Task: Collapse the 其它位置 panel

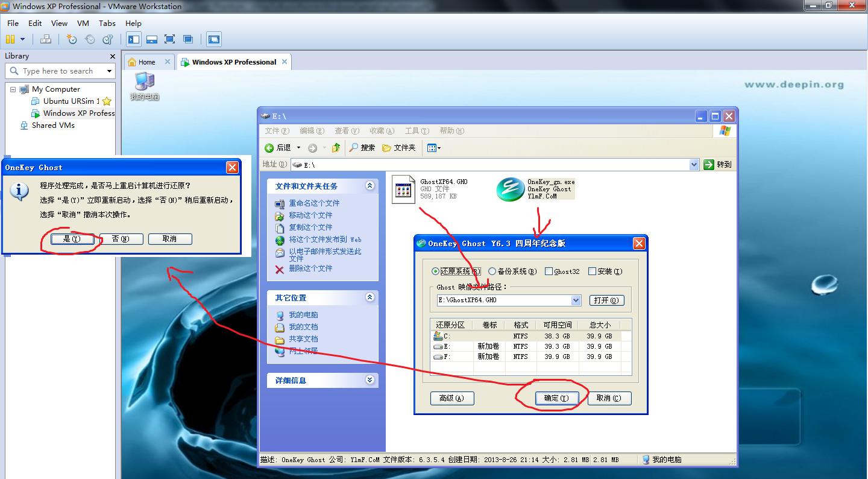Action: click(370, 297)
